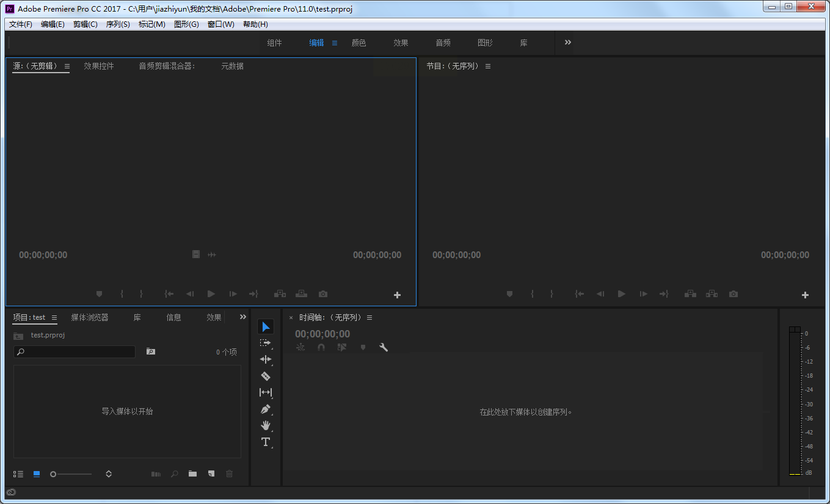Select the Track Select Forward tool
Image resolution: width=830 pixels, height=504 pixels.
pos(266,343)
